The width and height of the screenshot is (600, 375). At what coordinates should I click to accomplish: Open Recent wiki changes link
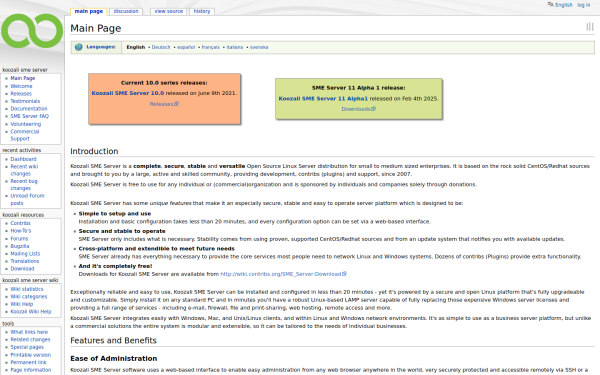point(24,170)
